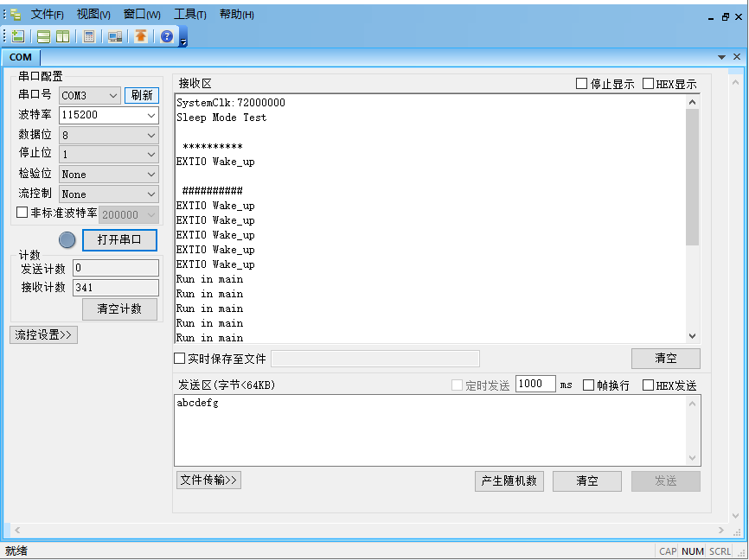Click the 打开串口 button
The width and height of the screenshot is (749, 560).
pyautogui.click(x=119, y=240)
